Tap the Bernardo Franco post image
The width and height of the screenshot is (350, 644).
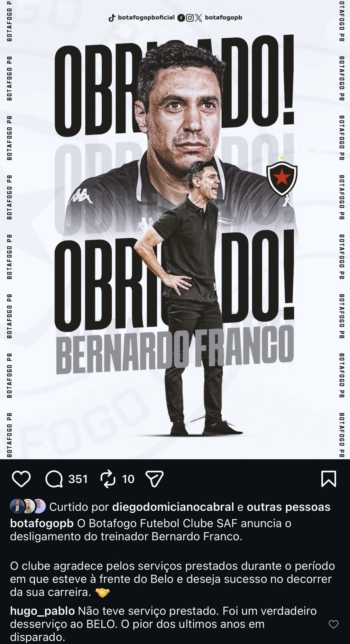tap(175, 229)
